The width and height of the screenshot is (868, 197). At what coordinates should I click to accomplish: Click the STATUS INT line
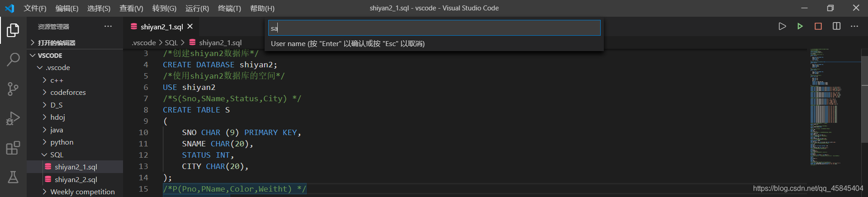coord(208,155)
